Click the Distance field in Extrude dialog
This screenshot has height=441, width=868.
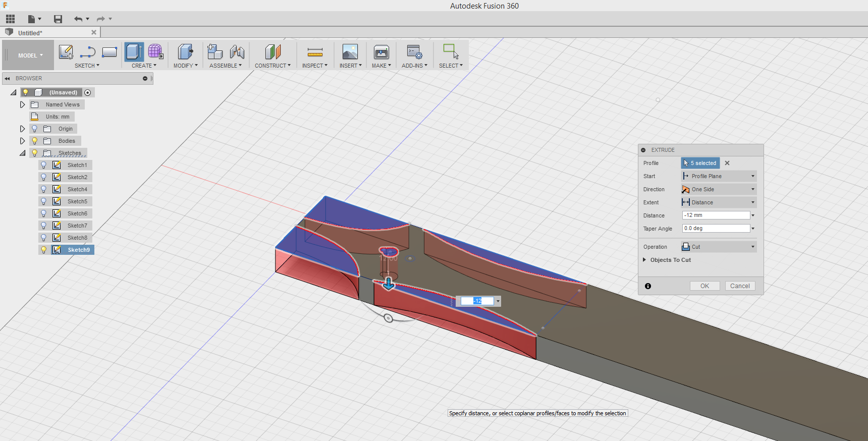[x=716, y=215]
